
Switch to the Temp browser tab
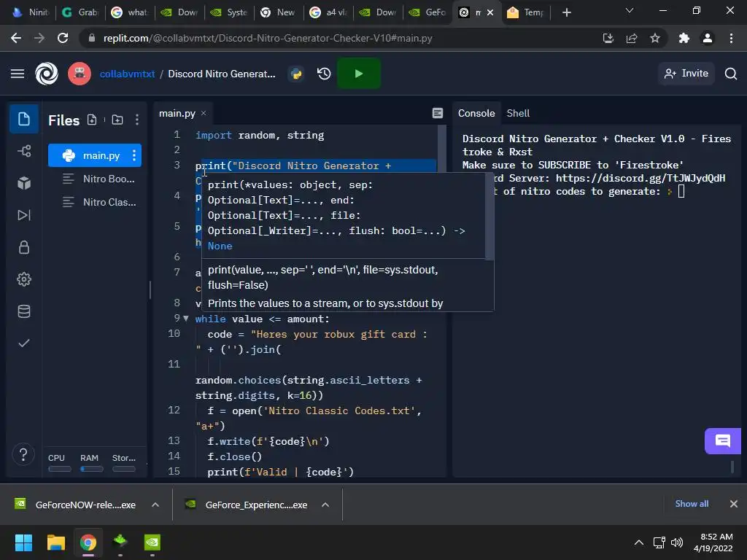point(525,12)
